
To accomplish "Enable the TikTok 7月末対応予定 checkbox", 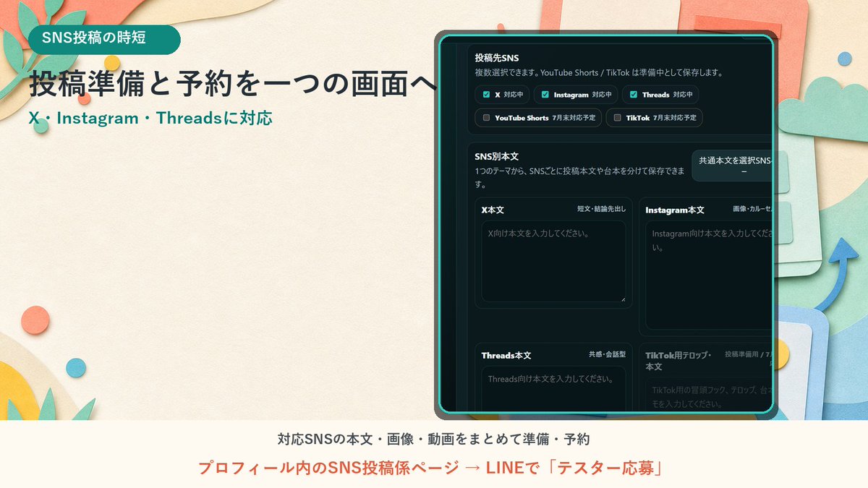I will [617, 118].
